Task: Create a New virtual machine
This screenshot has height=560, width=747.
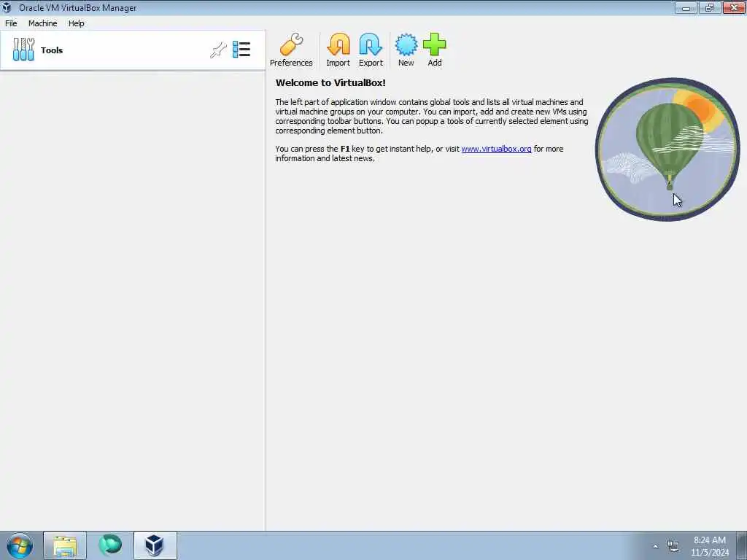Action: 406,50
